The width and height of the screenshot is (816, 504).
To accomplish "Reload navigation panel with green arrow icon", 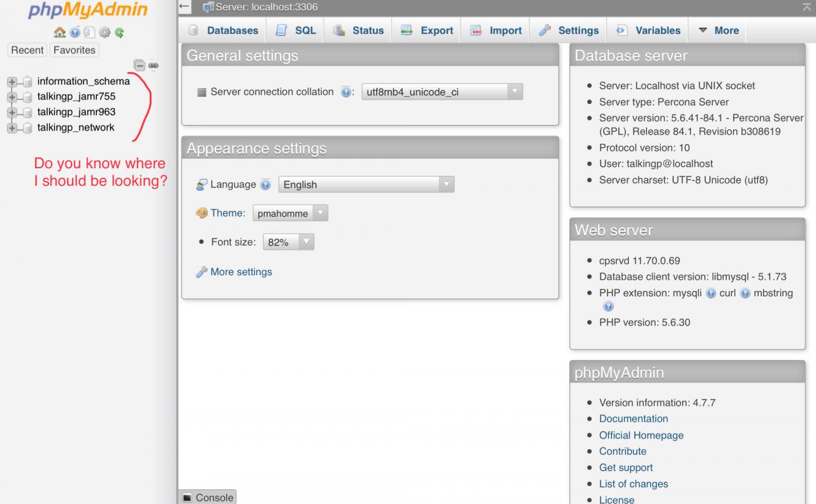I will click(x=119, y=32).
